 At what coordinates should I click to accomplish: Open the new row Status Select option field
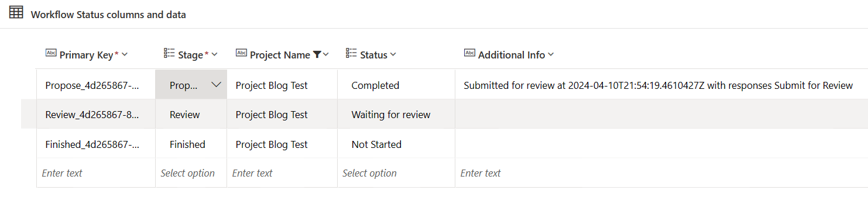(x=396, y=173)
